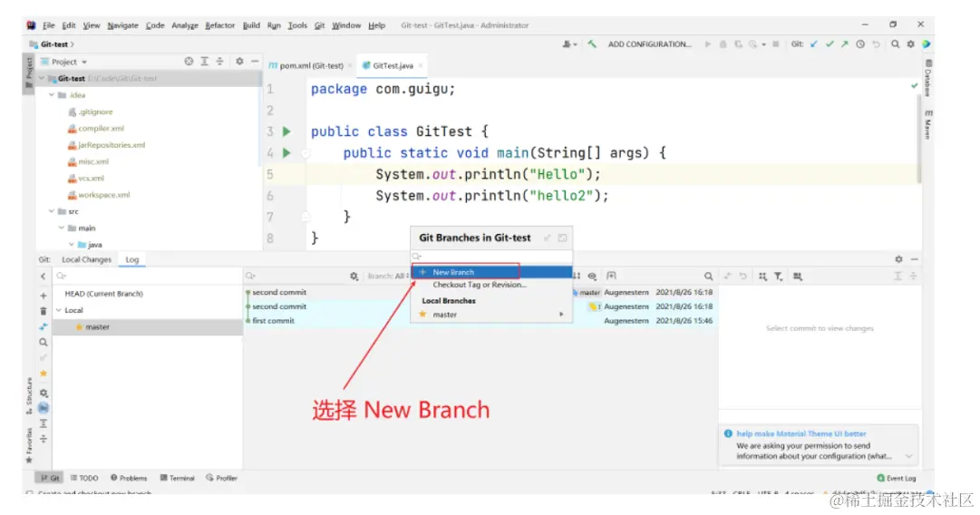Open the Terminal tool window button
This screenshot has height=515, width=980.
coord(177,478)
